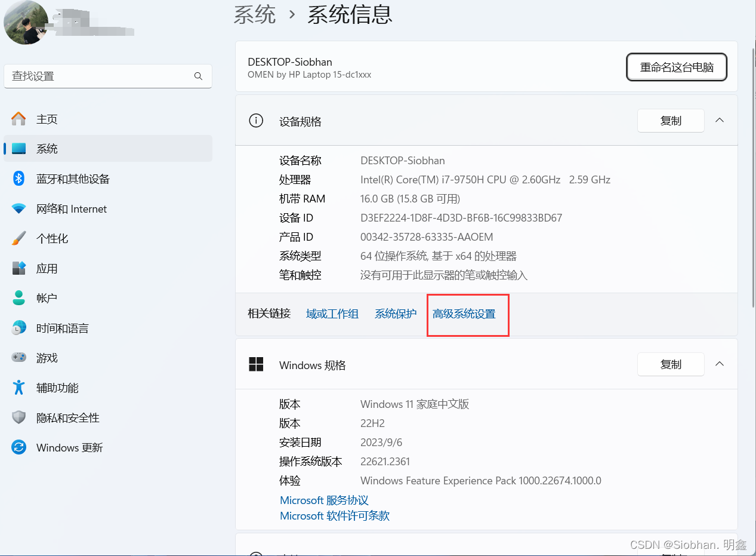Go to 游戏 settings

[x=107, y=358]
